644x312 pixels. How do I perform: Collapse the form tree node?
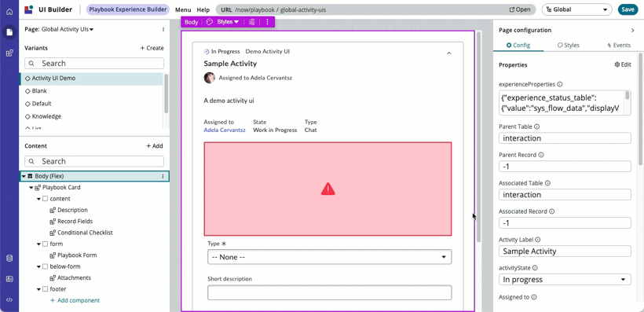pos(38,244)
